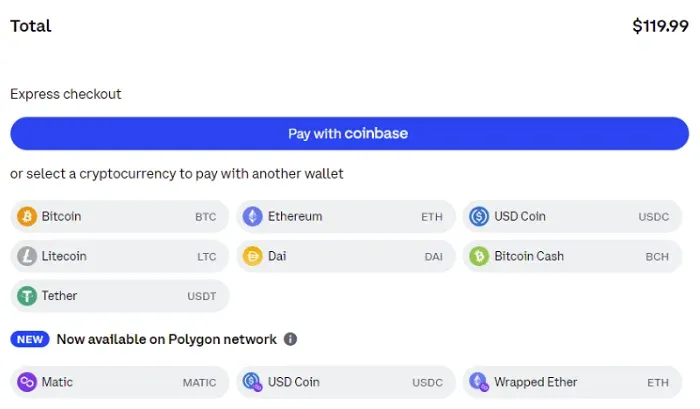Click the Polygon USD Coin icon
700x409 pixels.
pyautogui.click(x=253, y=382)
